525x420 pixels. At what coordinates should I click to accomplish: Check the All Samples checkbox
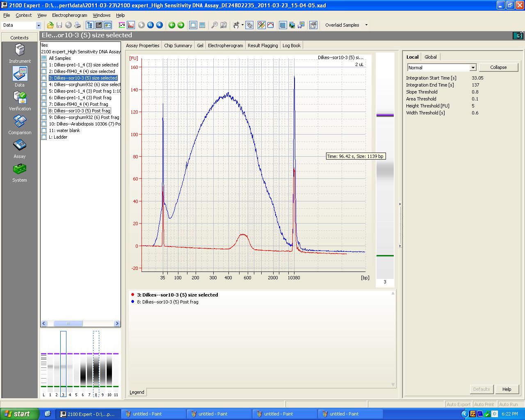[44, 58]
